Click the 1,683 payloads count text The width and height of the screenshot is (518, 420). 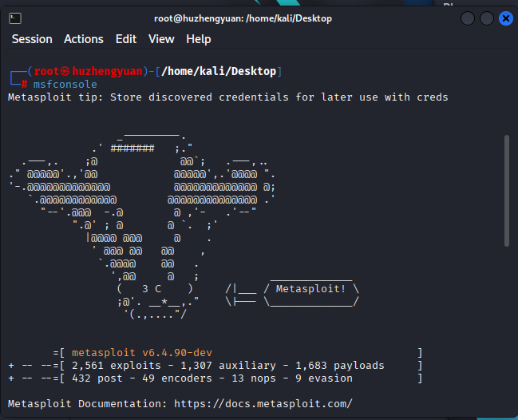pyautogui.click(x=340, y=366)
